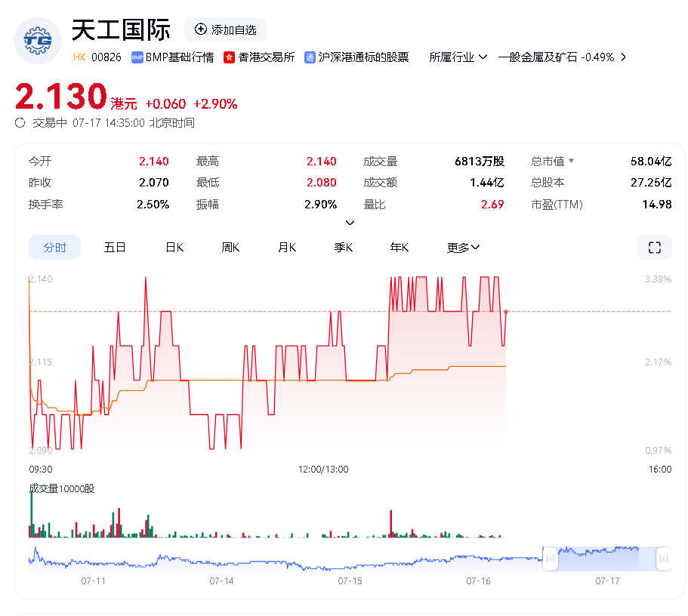This screenshot has width=688, height=616.
Task: Add stock via 添加自选 button
Action: [x=225, y=29]
